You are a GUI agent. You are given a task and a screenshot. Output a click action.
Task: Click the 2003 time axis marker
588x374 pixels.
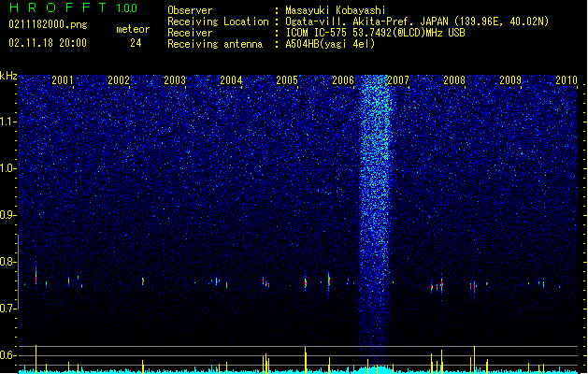tap(175, 80)
